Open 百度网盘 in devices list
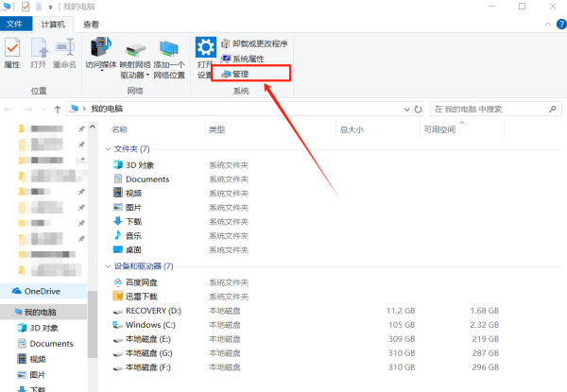567x392 pixels. pyautogui.click(x=141, y=282)
